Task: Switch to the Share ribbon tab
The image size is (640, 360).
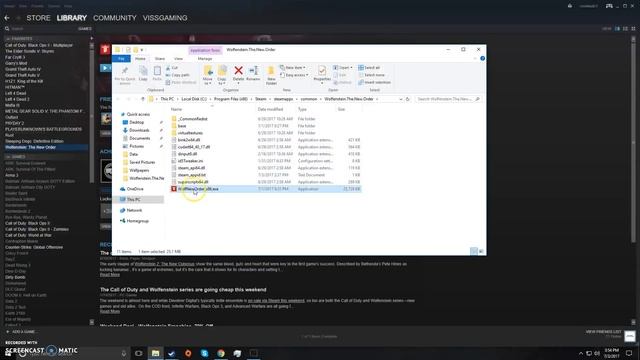Action: point(160,59)
